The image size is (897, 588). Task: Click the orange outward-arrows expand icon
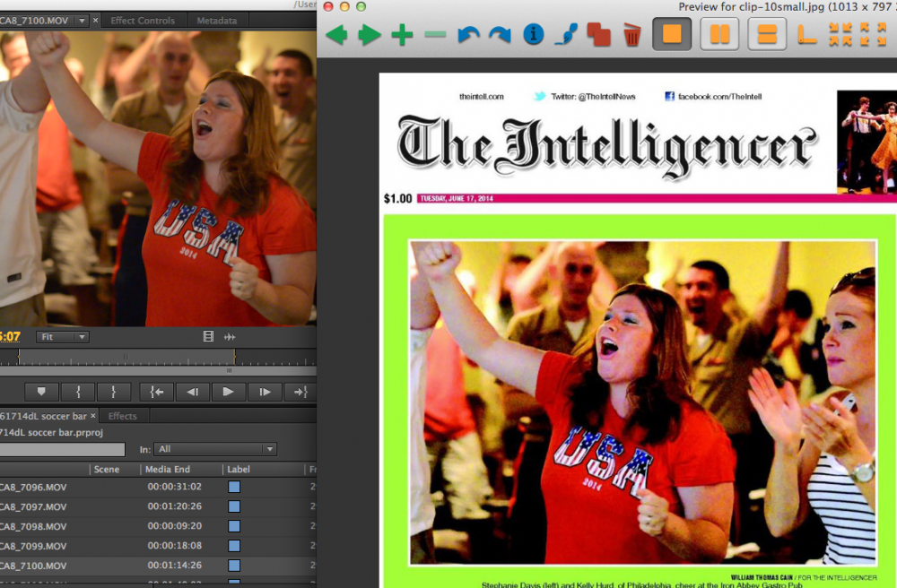coord(873,34)
